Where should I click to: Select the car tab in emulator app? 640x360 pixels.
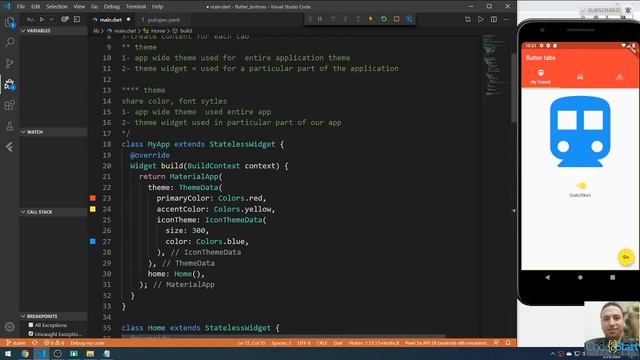point(580,76)
